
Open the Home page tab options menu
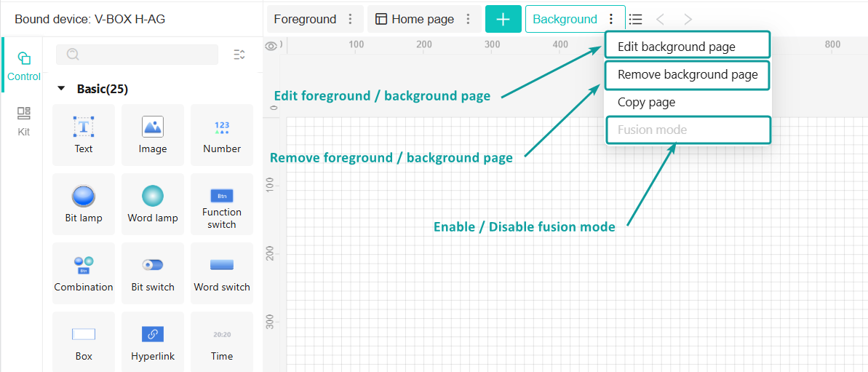tap(468, 20)
